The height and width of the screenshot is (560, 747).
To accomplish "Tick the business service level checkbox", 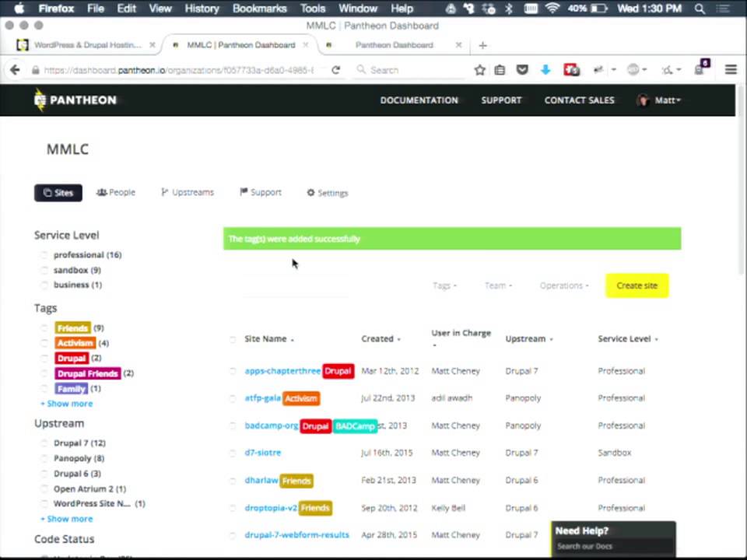I will (44, 285).
